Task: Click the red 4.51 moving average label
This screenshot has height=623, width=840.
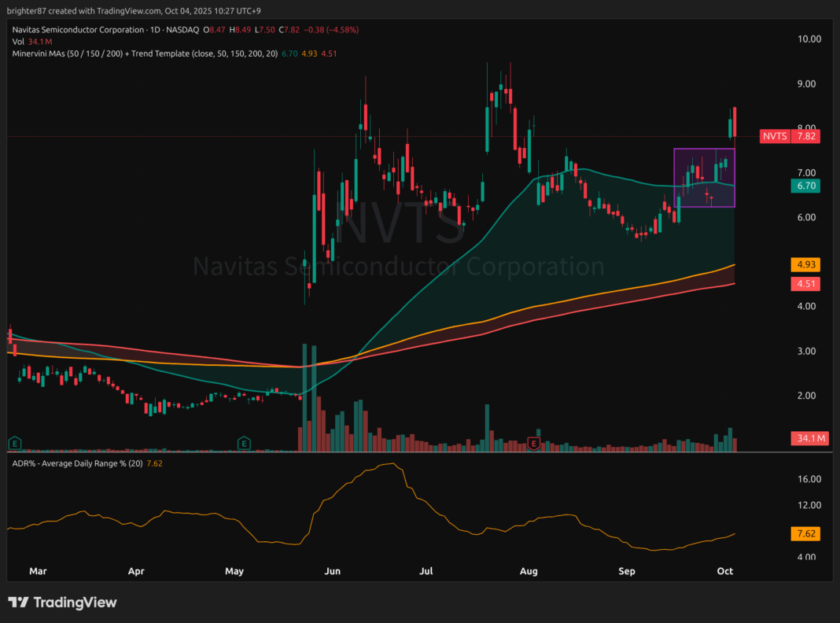Action: coord(805,284)
